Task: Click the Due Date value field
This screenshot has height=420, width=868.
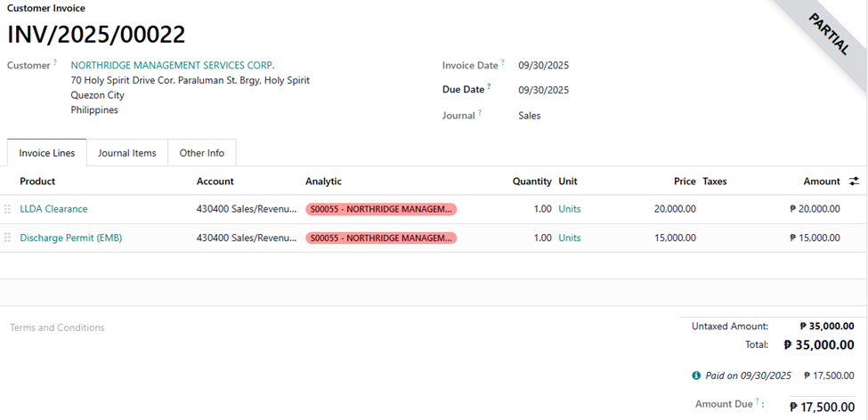Action: [544, 90]
